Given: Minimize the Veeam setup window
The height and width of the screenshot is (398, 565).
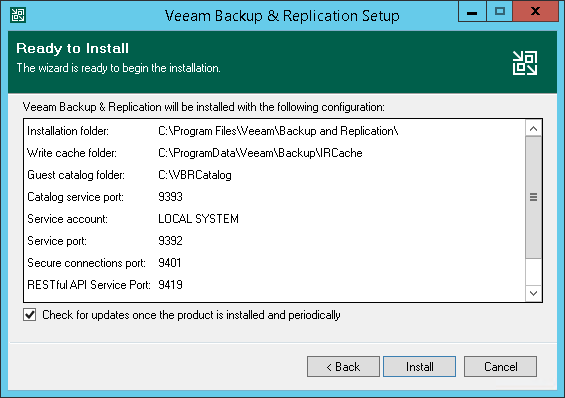Looking at the screenshot, I should click(x=472, y=12).
